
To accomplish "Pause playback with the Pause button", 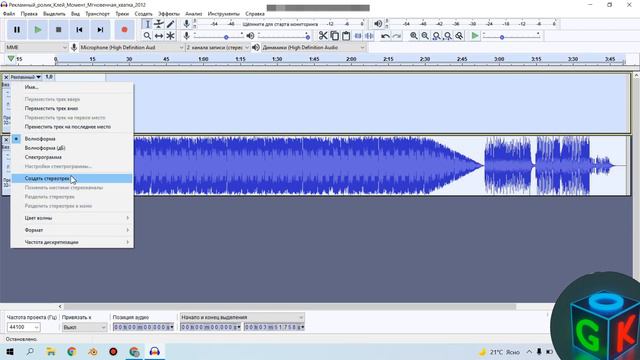I will point(17,30).
